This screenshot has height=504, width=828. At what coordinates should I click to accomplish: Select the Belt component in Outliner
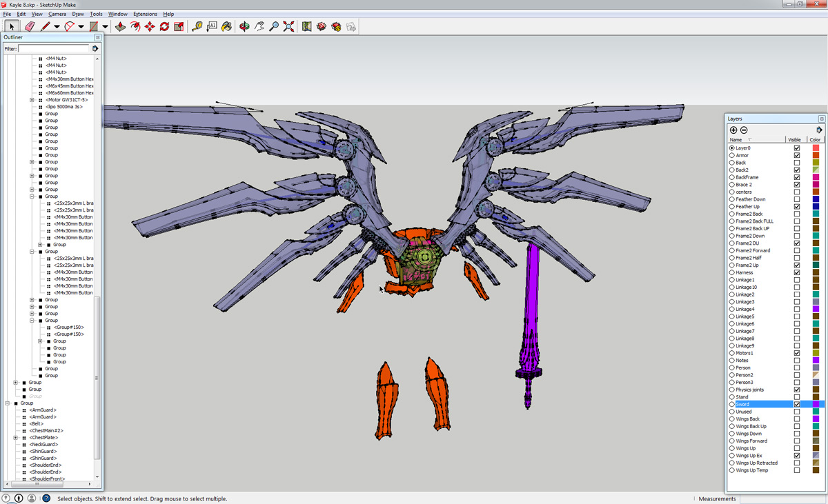pyautogui.click(x=36, y=424)
